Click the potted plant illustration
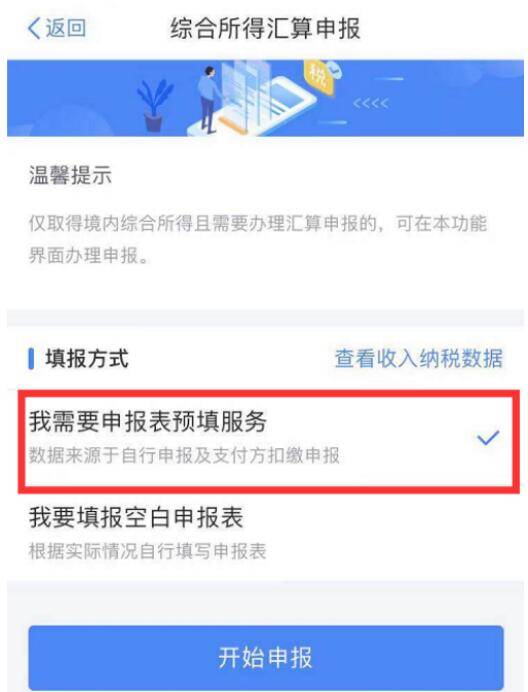The width and height of the screenshot is (528, 692). (154, 105)
